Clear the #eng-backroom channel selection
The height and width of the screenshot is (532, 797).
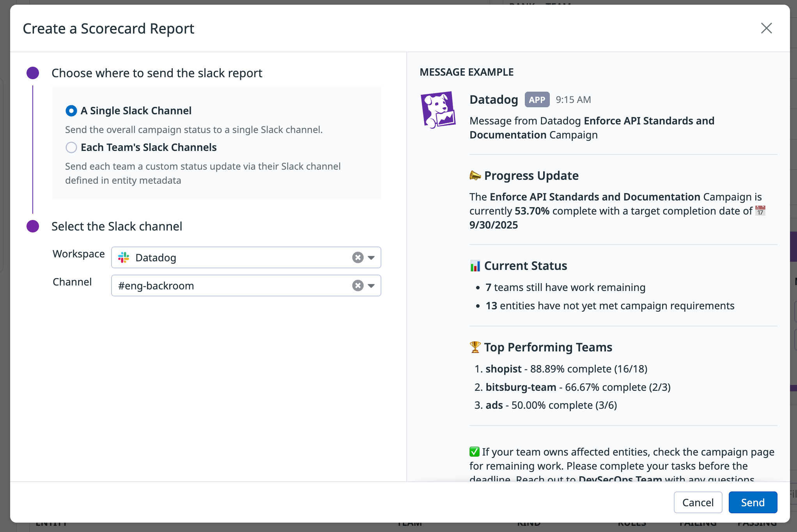[358, 286]
